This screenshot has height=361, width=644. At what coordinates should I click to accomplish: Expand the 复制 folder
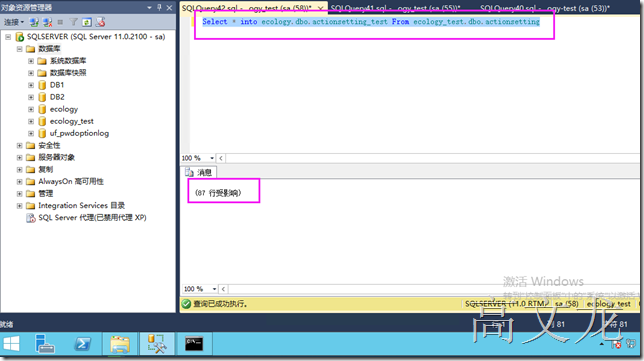pyautogui.click(x=19, y=170)
